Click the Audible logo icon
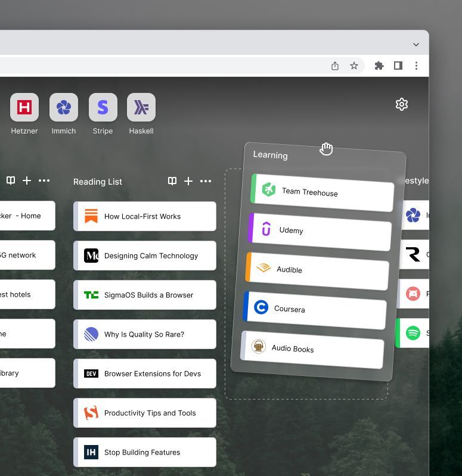This screenshot has height=476, width=462. coord(263,267)
